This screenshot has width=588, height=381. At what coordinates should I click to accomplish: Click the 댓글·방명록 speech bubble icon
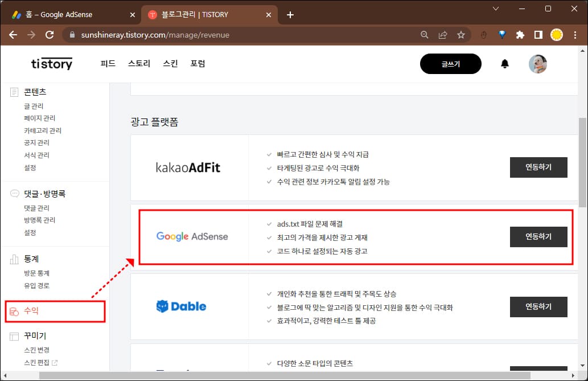click(x=14, y=194)
